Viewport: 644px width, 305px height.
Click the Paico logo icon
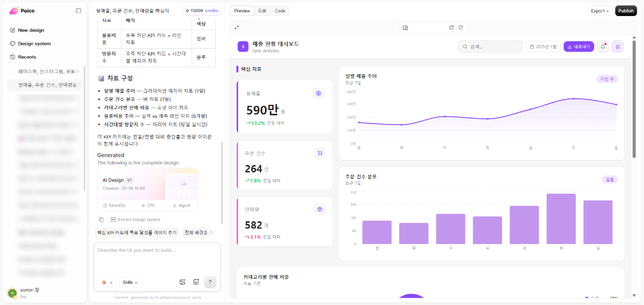(14, 11)
